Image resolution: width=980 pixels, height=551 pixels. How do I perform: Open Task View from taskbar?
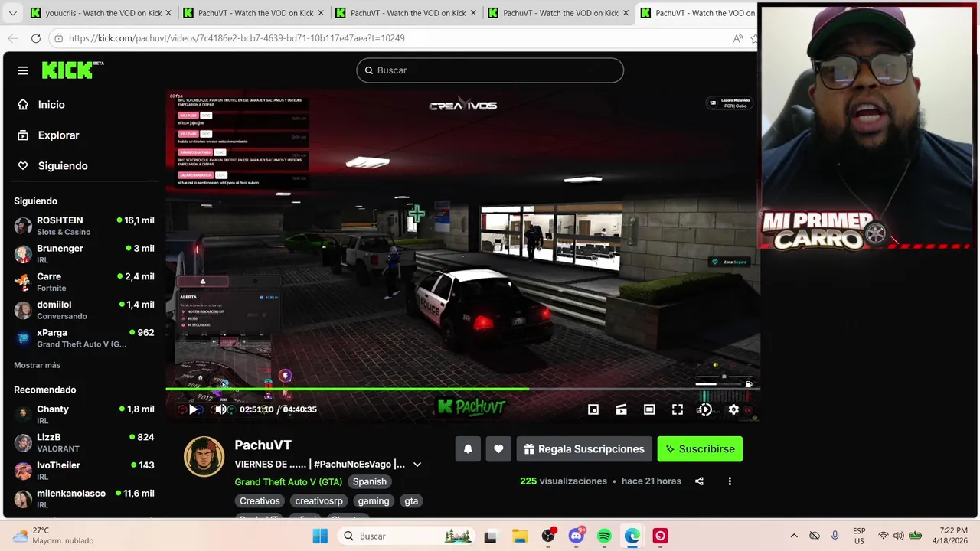pyautogui.click(x=490, y=536)
